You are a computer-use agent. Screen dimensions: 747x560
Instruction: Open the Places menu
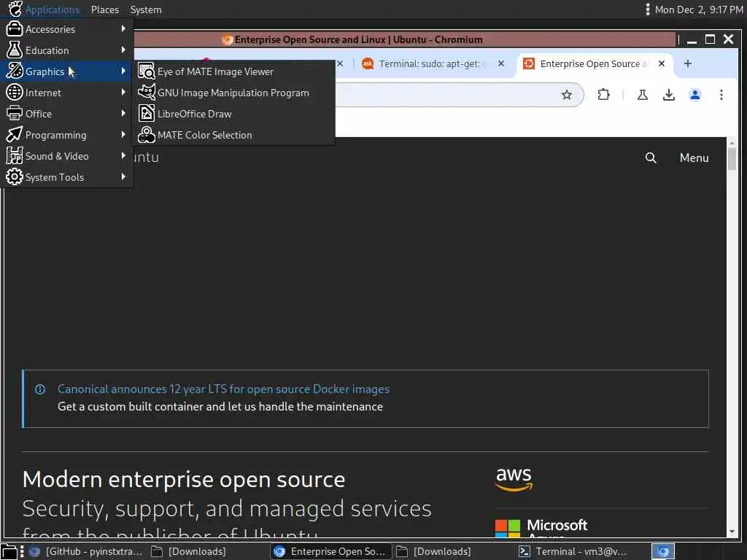[x=105, y=9]
